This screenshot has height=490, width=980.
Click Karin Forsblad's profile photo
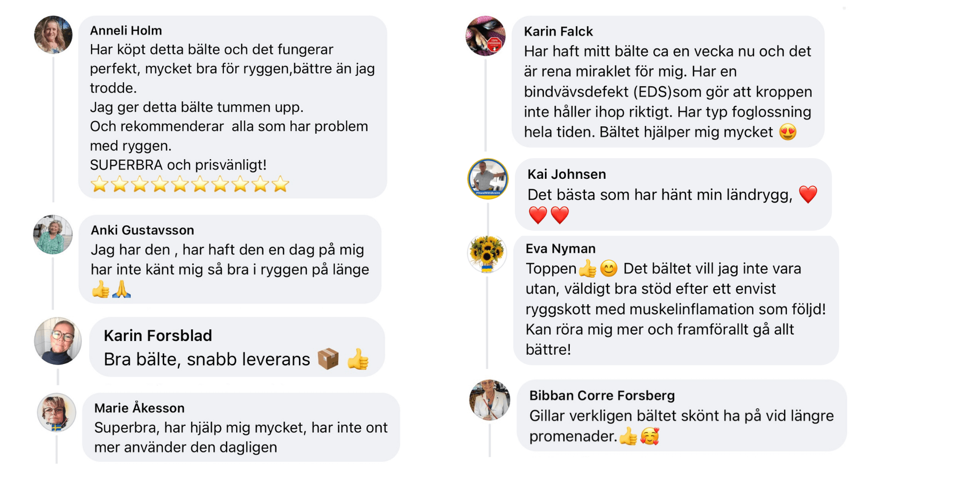pos(58,341)
